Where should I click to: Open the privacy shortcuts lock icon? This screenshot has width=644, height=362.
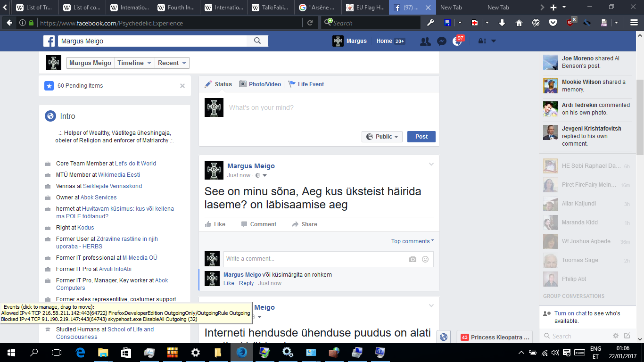click(482, 41)
